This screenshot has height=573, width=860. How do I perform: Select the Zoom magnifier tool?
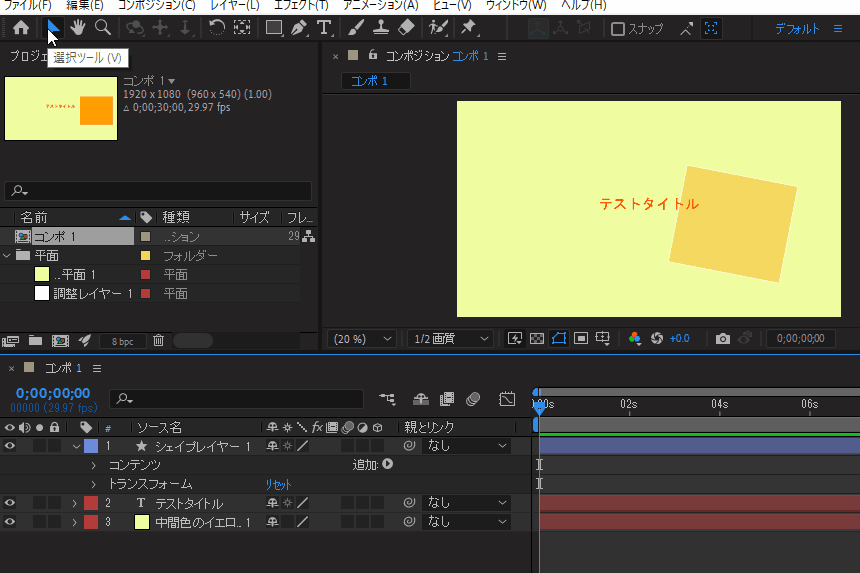[x=103, y=27]
